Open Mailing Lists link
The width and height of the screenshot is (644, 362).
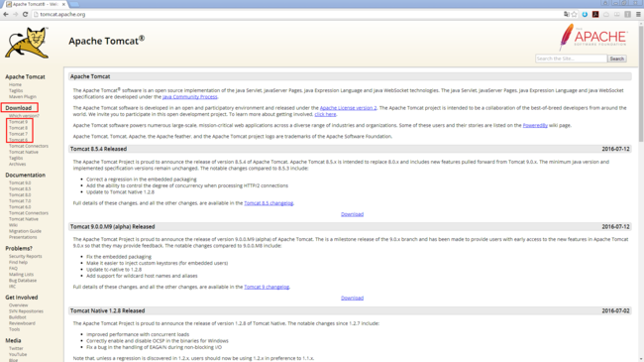click(x=22, y=275)
